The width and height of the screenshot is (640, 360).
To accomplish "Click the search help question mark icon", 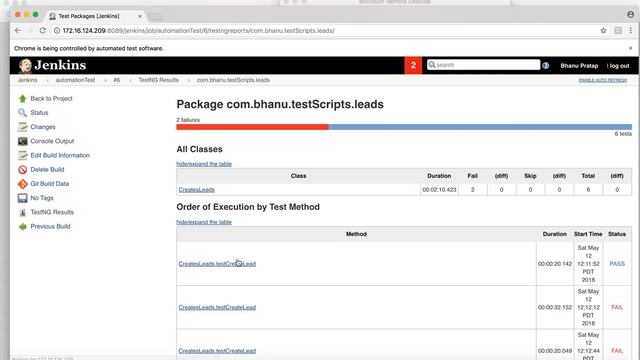I will [x=546, y=65].
